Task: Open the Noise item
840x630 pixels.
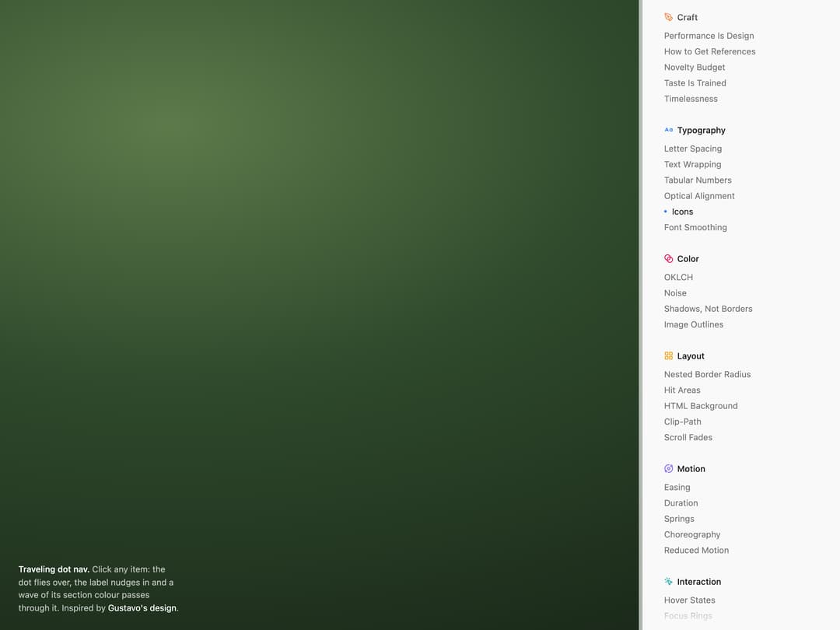Action: click(675, 293)
